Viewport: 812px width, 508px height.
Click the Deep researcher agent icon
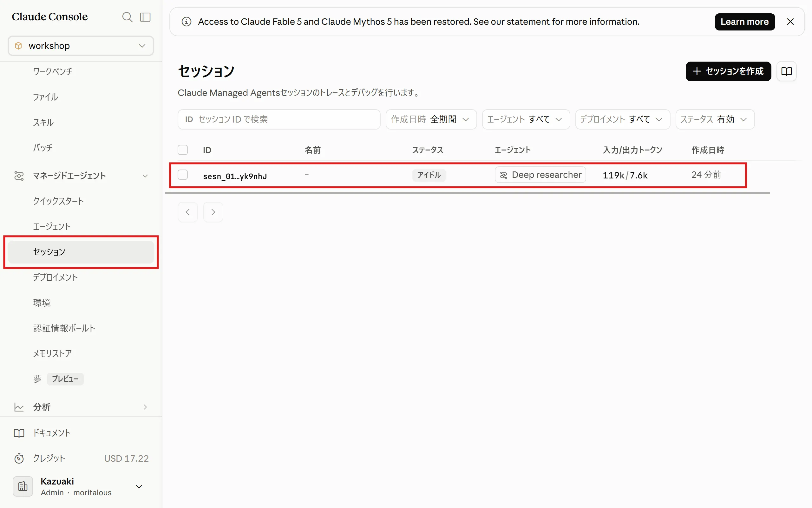[504, 175]
